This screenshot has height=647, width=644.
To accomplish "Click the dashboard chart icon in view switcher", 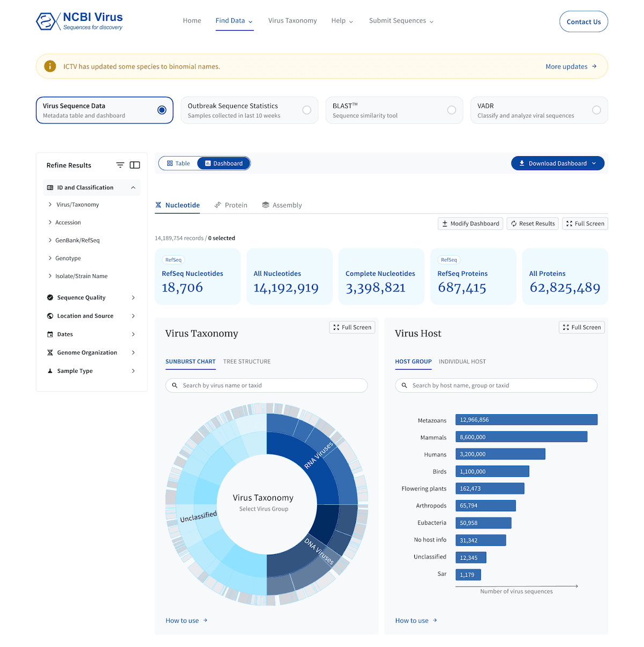I will coord(208,163).
